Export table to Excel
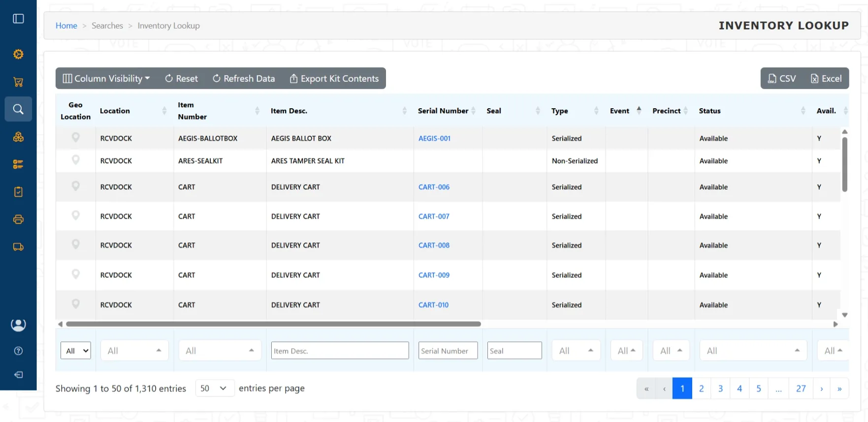Image resolution: width=868 pixels, height=422 pixels. tap(826, 79)
